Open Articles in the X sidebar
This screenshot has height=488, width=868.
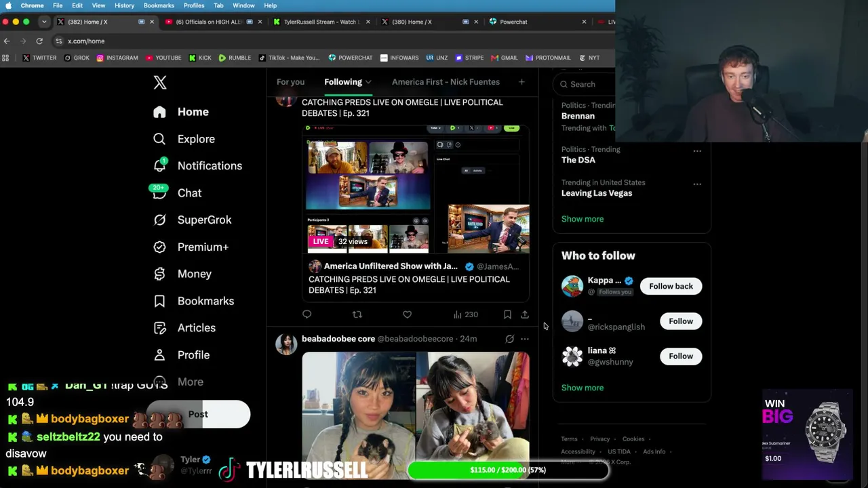[x=184, y=328]
